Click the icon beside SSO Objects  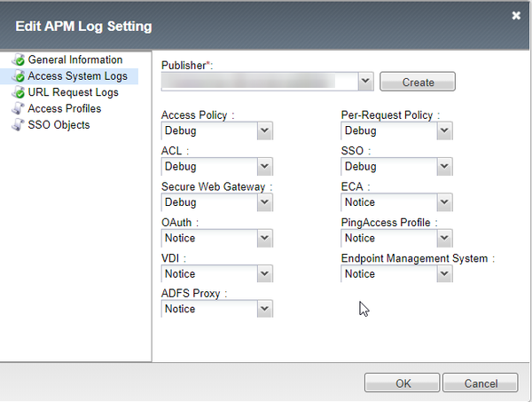click(18, 125)
